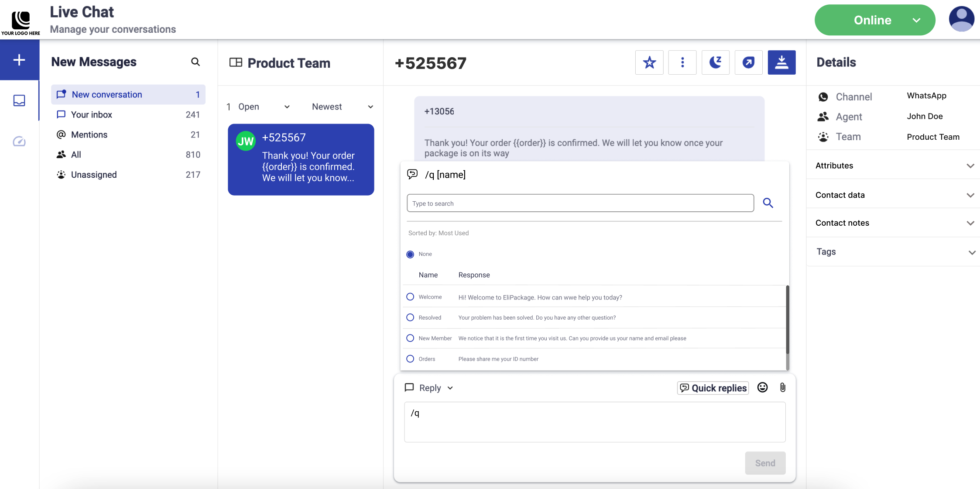Open the Online status dropdown

point(874,20)
